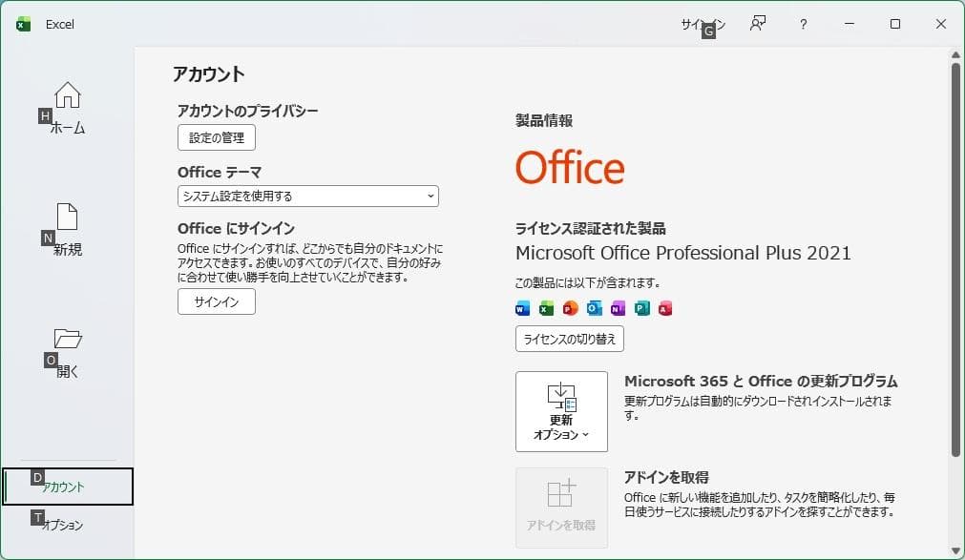Click the Outlook product icon
The image size is (965, 560).
click(x=594, y=307)
